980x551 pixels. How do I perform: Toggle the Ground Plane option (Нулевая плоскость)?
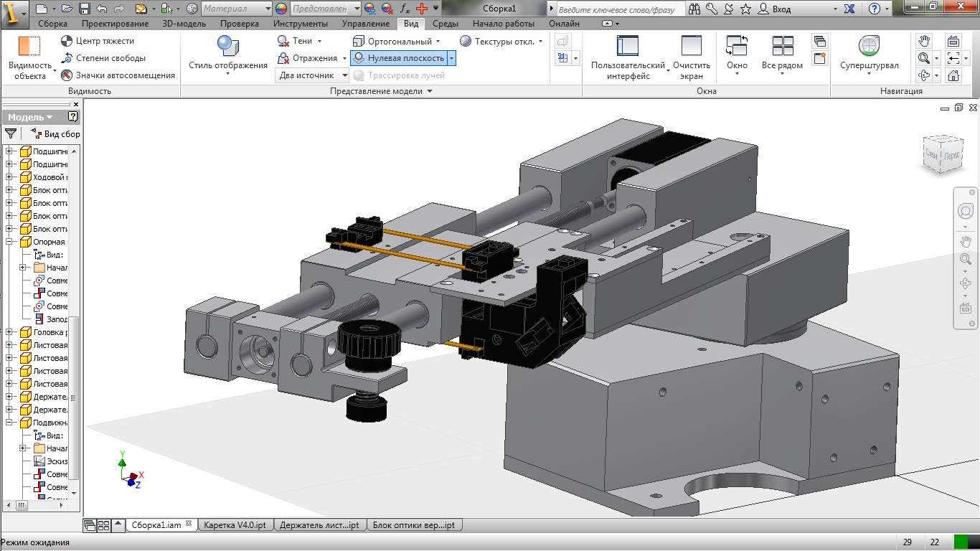(397, 58)
